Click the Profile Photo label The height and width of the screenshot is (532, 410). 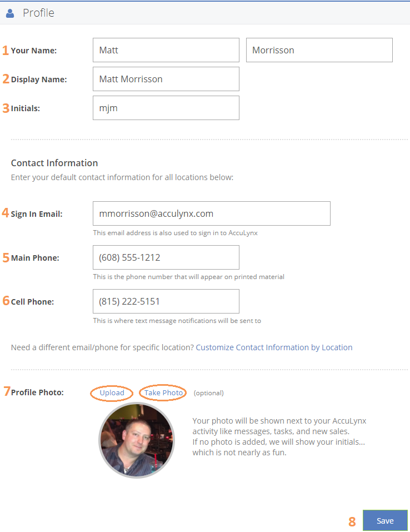tap(37, 392)
